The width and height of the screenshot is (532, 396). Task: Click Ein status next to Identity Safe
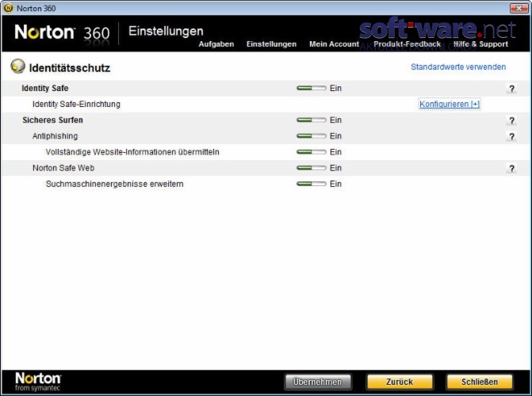pos(335,88)
